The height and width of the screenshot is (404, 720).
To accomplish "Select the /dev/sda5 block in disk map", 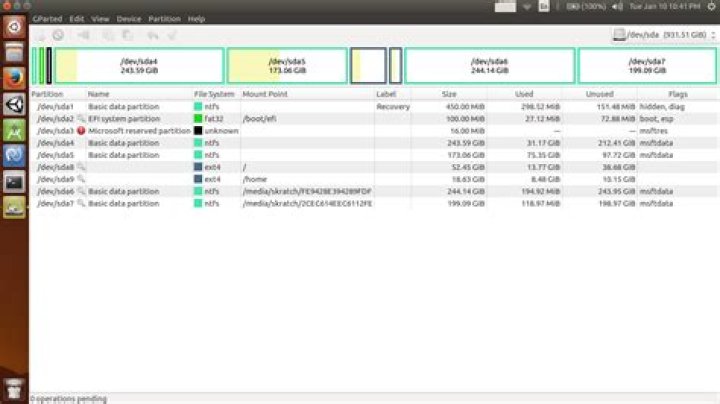I will 287,66.
